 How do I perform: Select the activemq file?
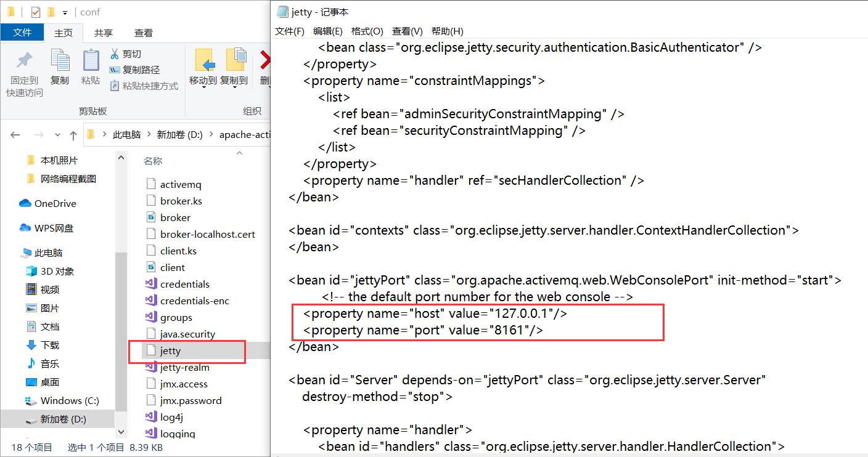174,184
